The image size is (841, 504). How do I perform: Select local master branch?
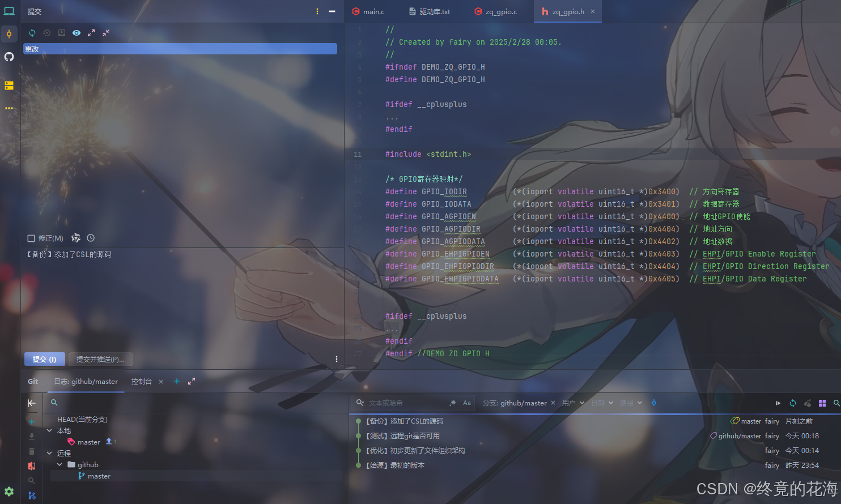(89, 442)
